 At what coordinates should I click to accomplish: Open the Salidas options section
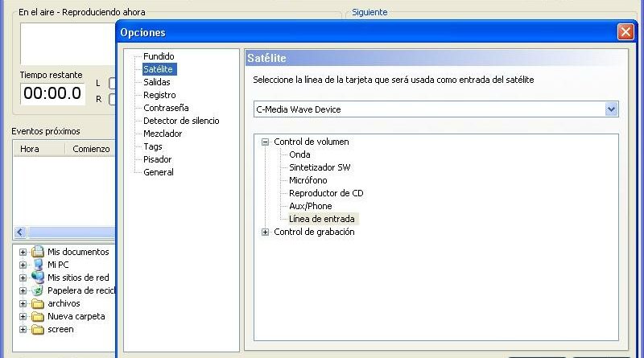tap(156, 82)
